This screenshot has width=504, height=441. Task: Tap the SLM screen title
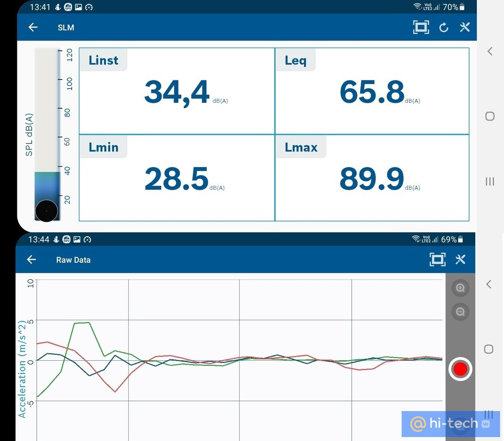click(x=66, y=28)
